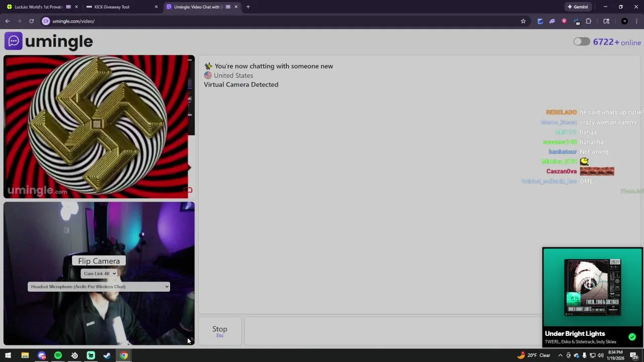This screenshot has height=362, width=644.
Task: Click the Gemini button in title bar
Action: [x=578, y=7]
